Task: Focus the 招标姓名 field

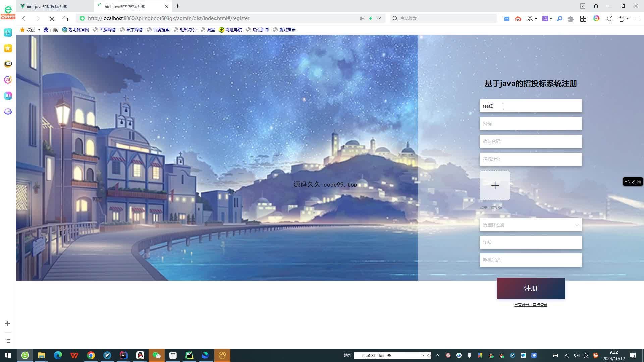Action: (x=531, y=159)
